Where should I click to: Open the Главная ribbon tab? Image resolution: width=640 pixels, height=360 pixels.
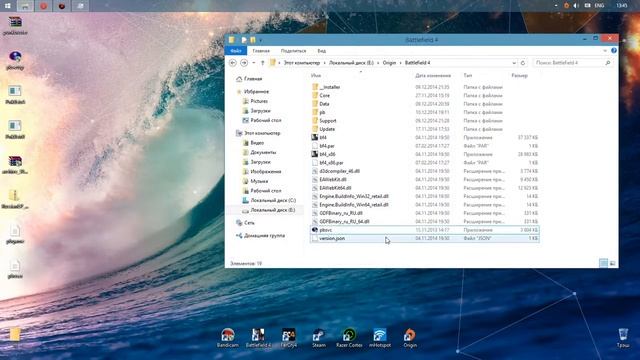261,51
